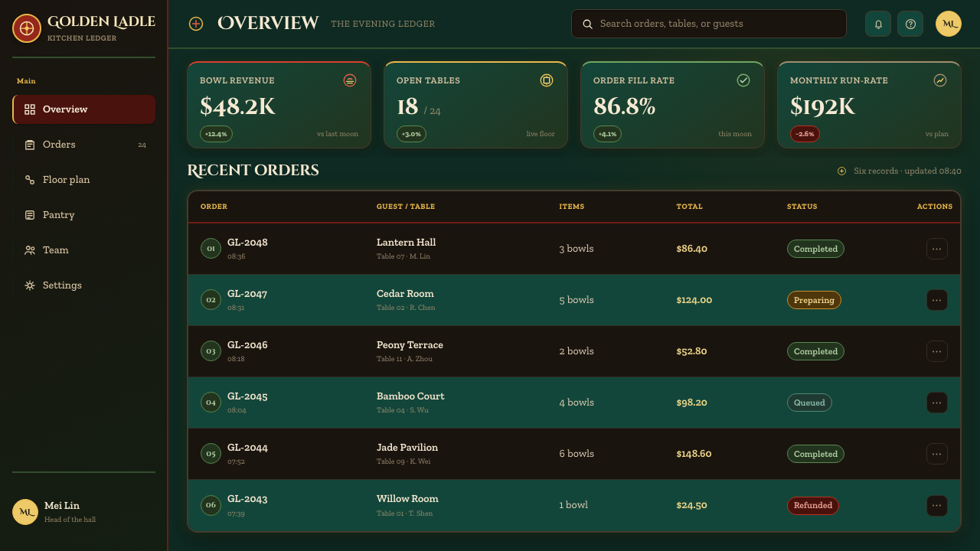Click the row number 06 badge
The height and width of the screenshot is (551, 980).
pos(211,505)
